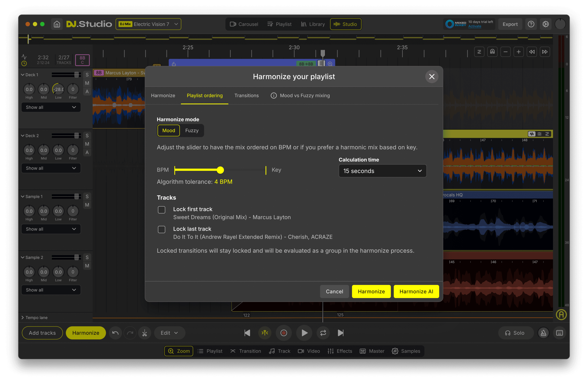Enable Lock last track checkbox
The width and height of the screenshot is (588, 381).
161,230
